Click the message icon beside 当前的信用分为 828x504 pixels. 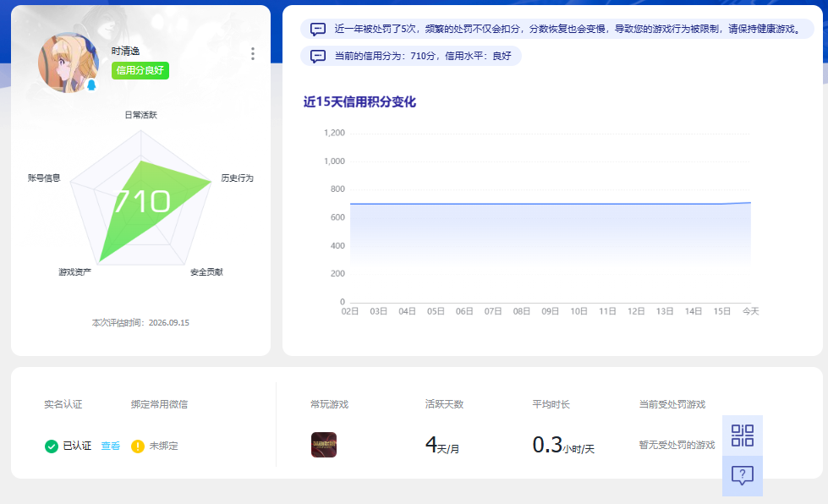tap(318, 56)
